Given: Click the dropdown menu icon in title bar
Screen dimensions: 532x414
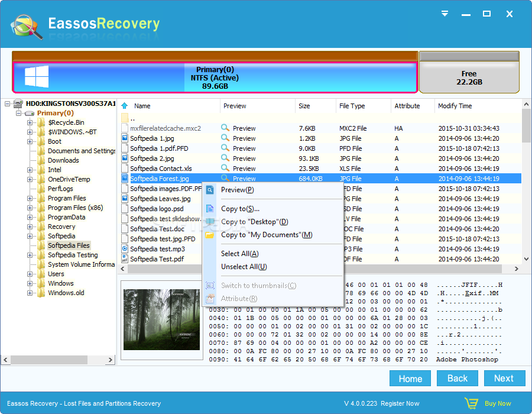Looking at the screenshot, I should coord(445,14).
